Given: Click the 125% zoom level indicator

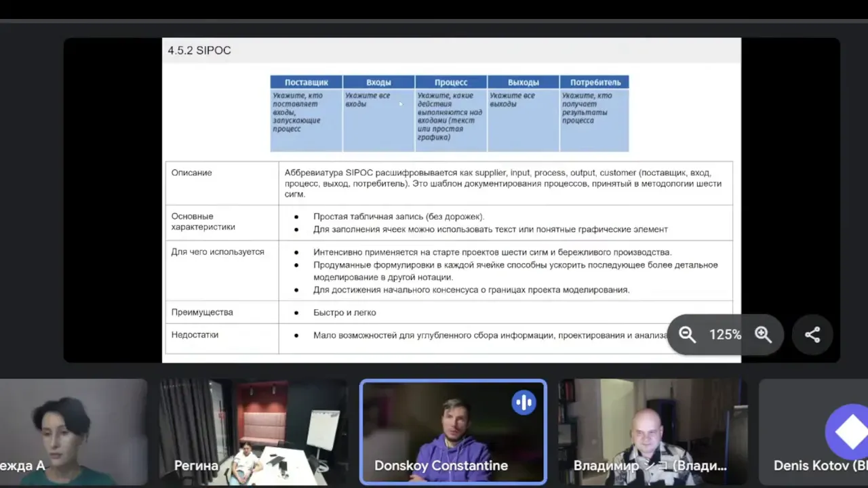Looking at the screenshot, I should pyautogui.click(x=725, y=334).
